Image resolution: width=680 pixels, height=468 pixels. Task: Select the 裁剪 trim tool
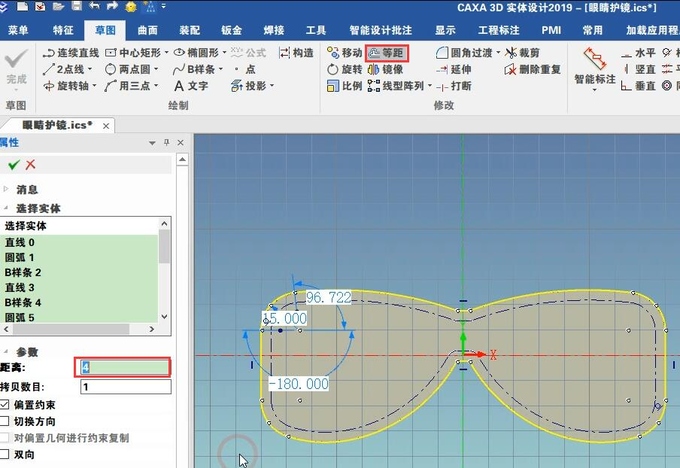click(523, 53)
